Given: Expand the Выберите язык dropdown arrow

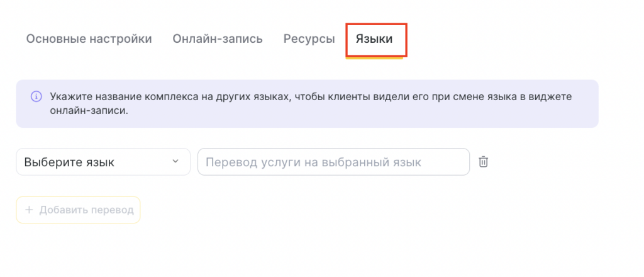Looking at the screenshot, I should (x=175, y=162).
